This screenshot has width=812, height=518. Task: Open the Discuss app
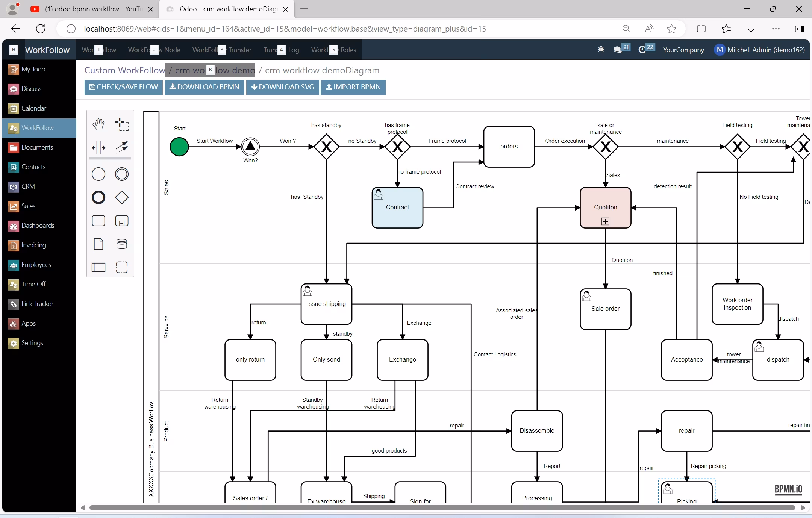tap(39, 89)
